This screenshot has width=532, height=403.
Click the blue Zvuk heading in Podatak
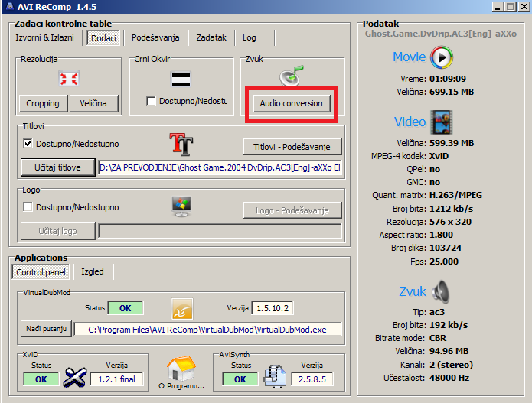point(413,291)
